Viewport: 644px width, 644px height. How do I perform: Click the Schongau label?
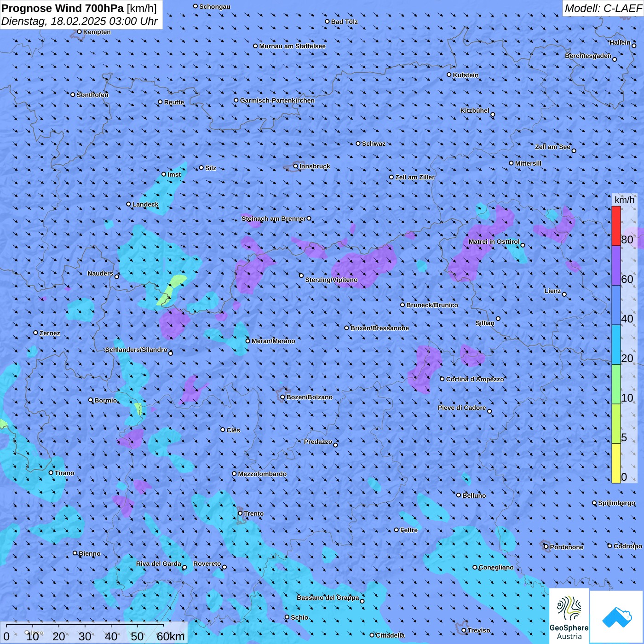(215, 6)
